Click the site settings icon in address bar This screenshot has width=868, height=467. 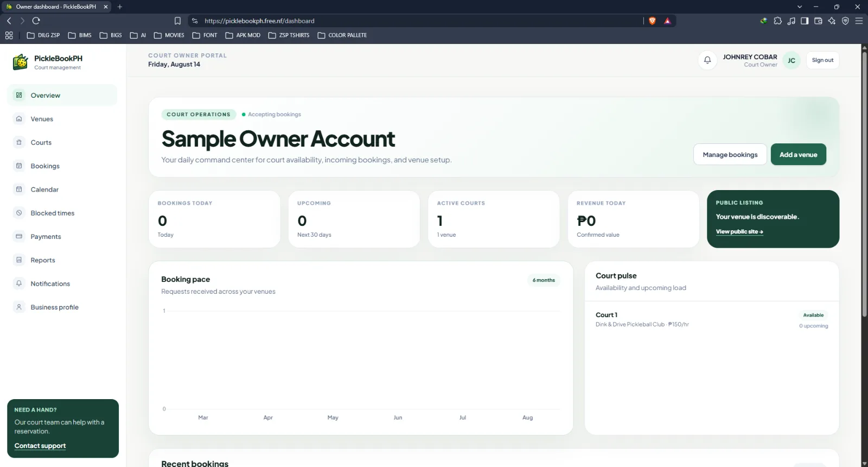click(195, 21)
